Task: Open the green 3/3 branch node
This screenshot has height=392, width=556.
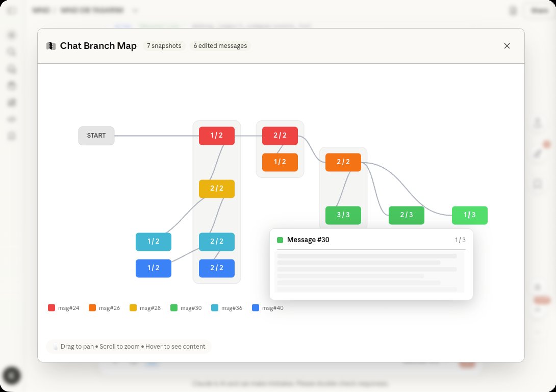Action: [343, 215]
